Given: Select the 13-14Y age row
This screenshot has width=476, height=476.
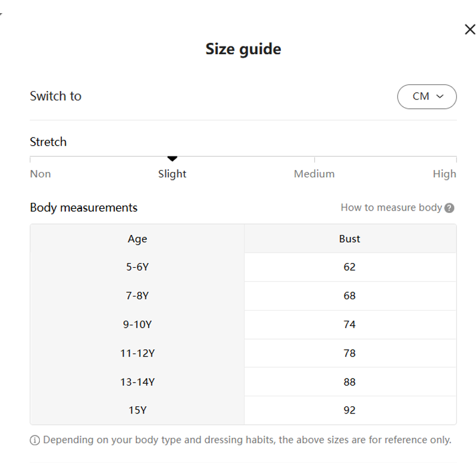Looking at the screenshot, I should (x=137, y=381).
